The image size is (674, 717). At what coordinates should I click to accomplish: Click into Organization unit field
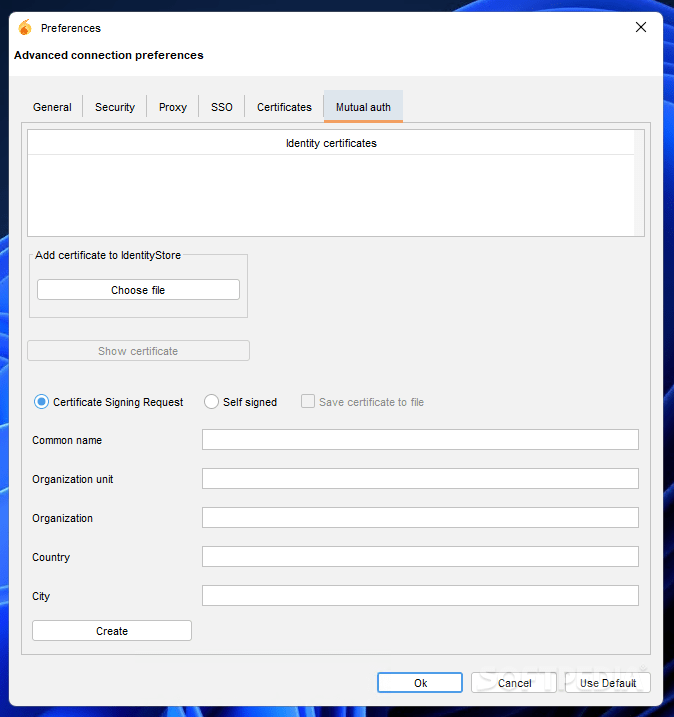(x=420, y=478)
